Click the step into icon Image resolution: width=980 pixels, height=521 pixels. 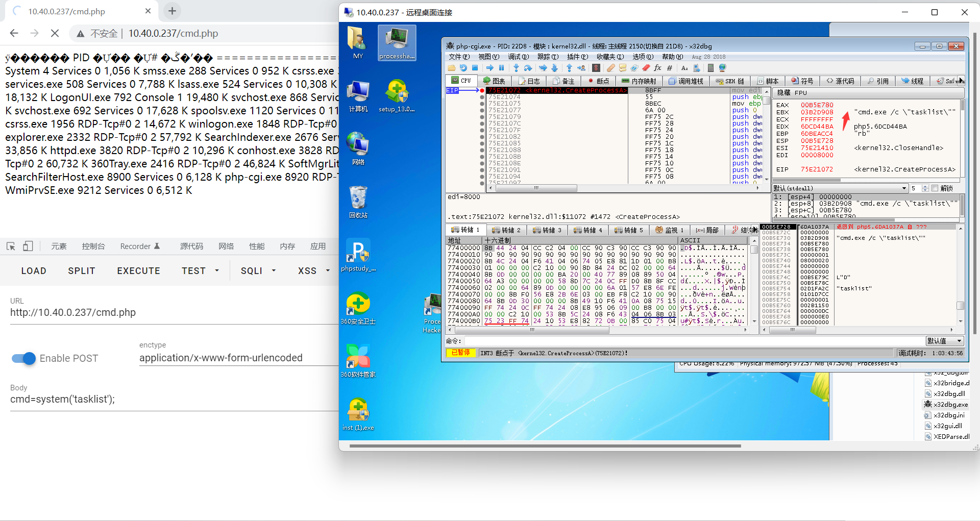coord(516,68)
